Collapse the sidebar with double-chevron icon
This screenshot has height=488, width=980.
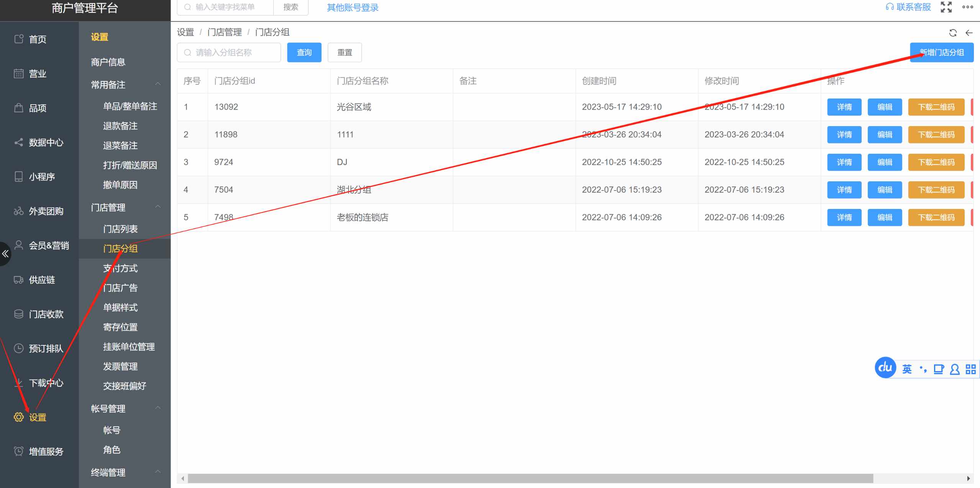(x=5, y=253)
